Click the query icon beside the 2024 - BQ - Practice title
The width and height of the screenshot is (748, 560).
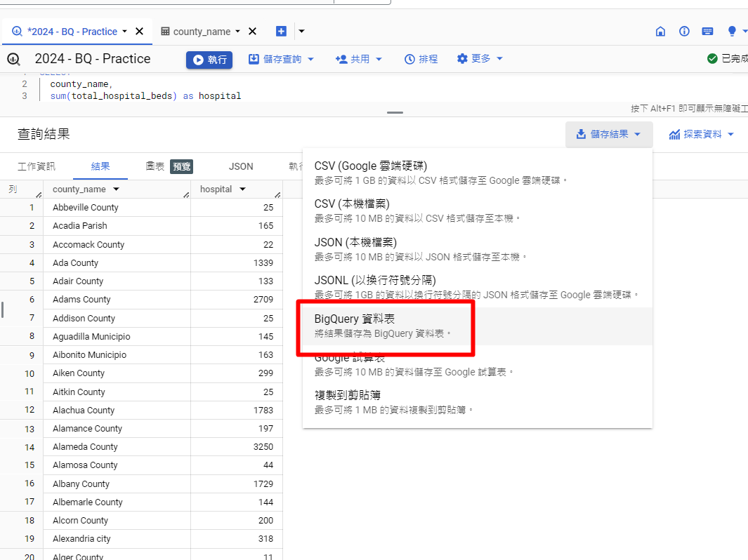(13, 59)
